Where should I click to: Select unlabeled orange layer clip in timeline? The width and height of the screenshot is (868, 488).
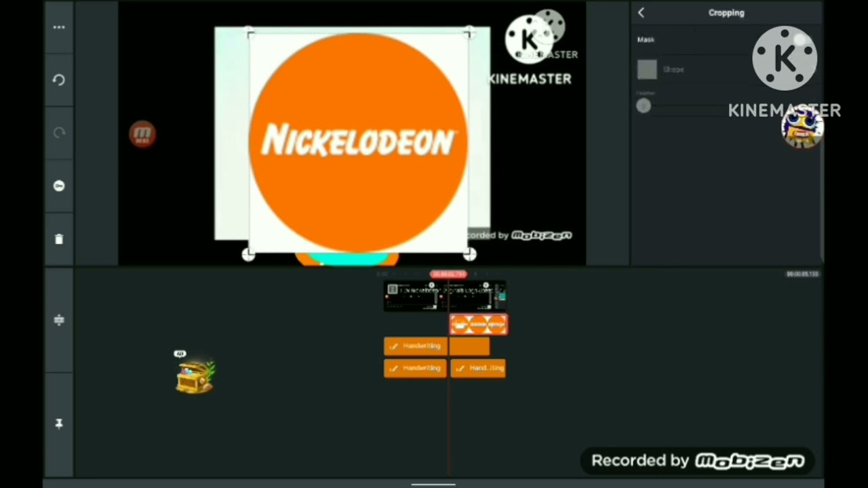469,346
